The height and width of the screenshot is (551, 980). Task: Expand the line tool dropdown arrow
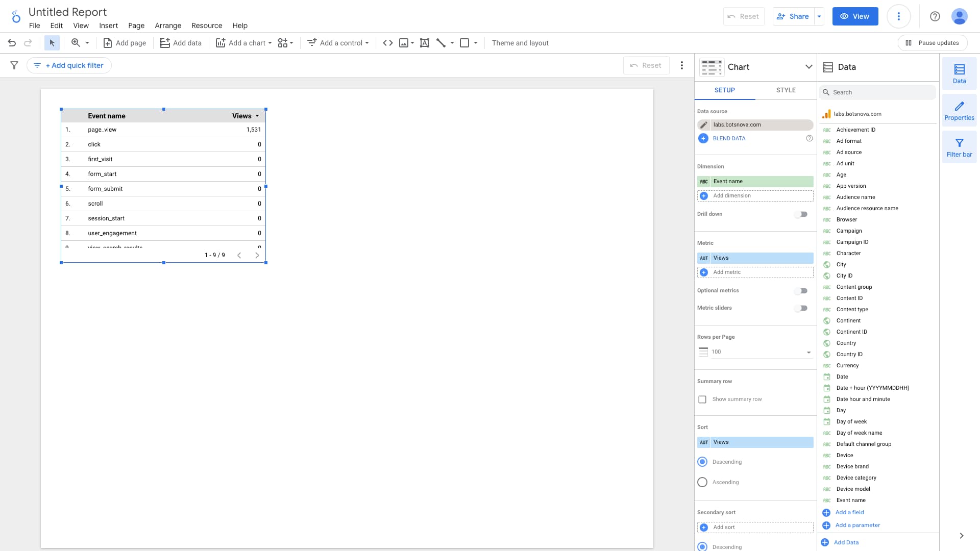[452, 43]
